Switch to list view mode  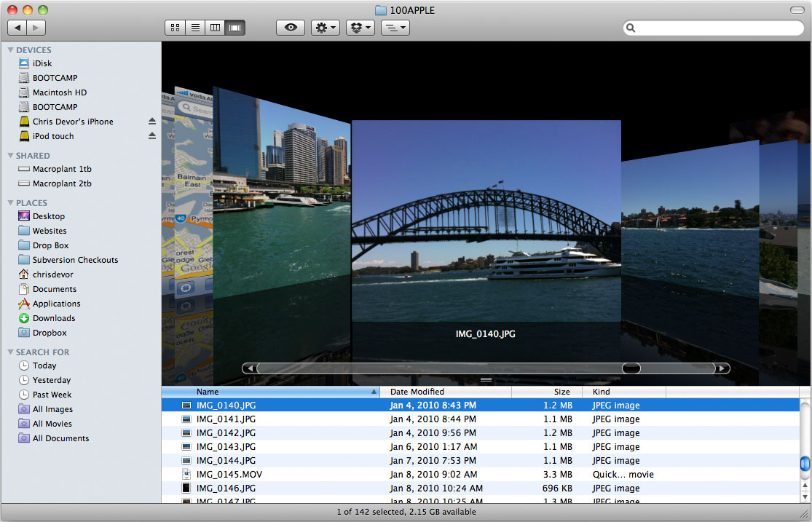pyautogui.click(x=195, y=28)
